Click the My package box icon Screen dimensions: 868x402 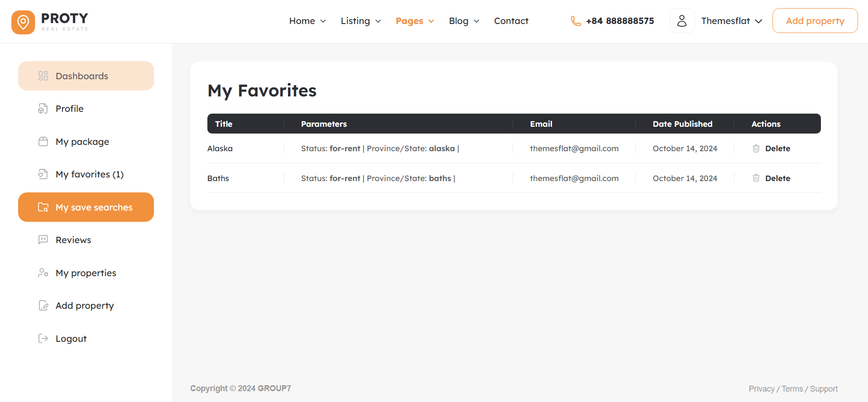[43, 142]
